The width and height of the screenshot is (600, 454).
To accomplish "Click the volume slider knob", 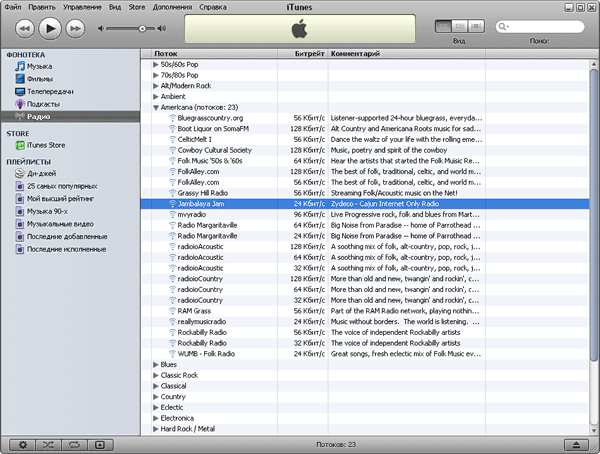I will 142,28.
